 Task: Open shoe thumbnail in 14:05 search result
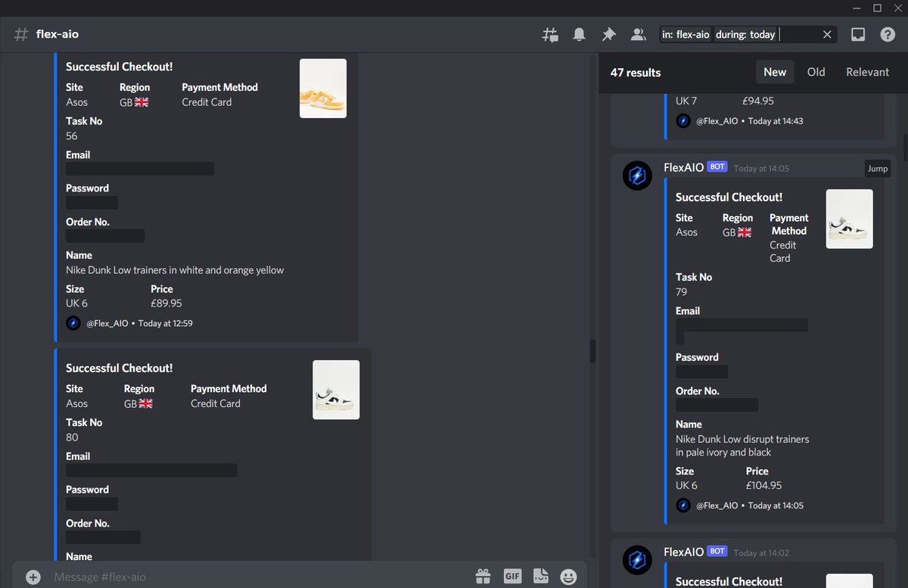point(849,219)
